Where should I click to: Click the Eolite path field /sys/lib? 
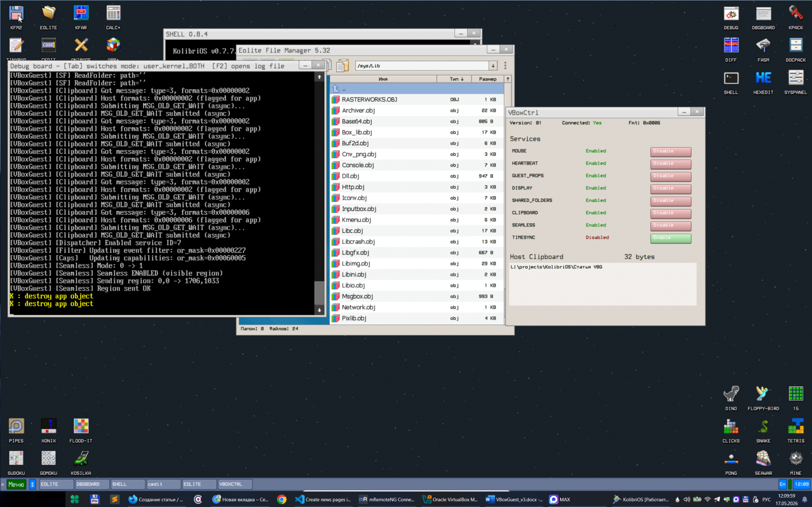click(422, 66)
